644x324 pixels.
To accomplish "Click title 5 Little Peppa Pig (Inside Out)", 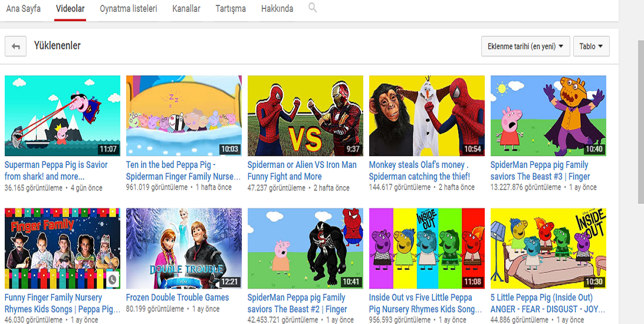I will [x=548, y=303].
